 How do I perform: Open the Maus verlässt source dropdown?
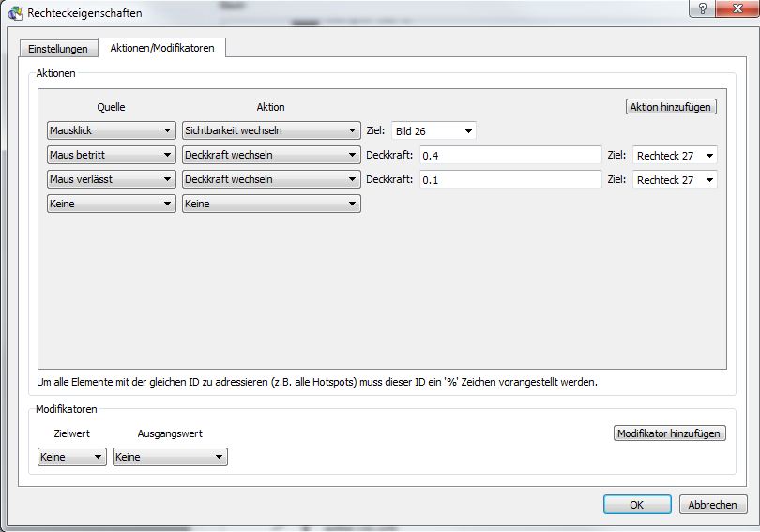pos(112,179)
